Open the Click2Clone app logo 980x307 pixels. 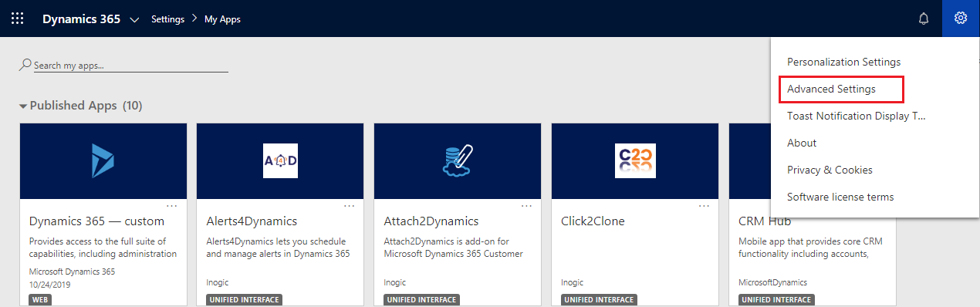coord(635,161)
